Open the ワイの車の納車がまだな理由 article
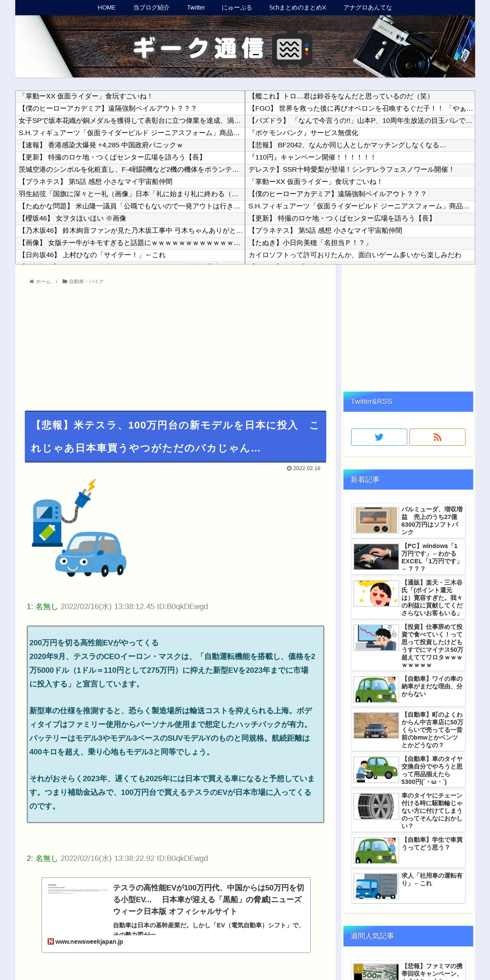This screenshot has width=490, height=980. [x=408, y=690]
